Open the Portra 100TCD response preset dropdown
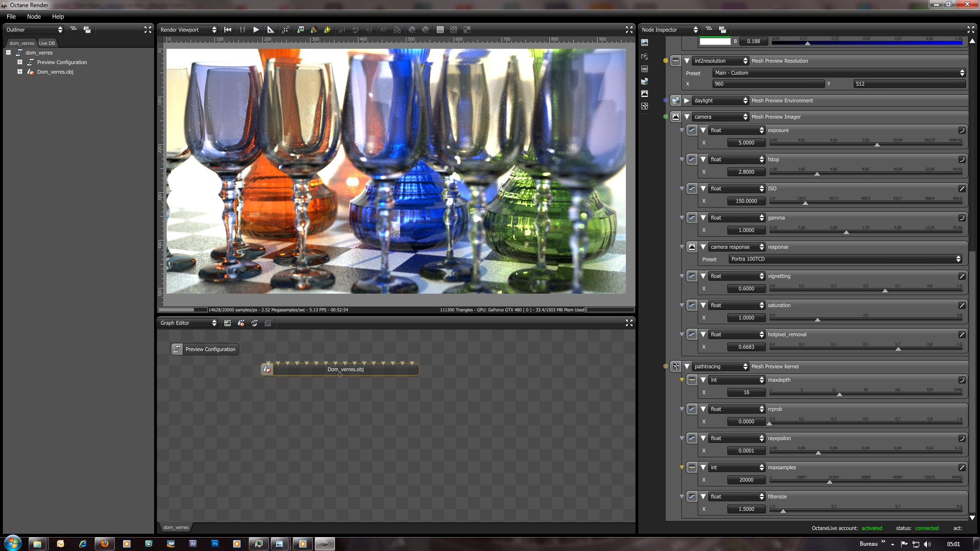 pyautogui.click(x=845, y=259)
